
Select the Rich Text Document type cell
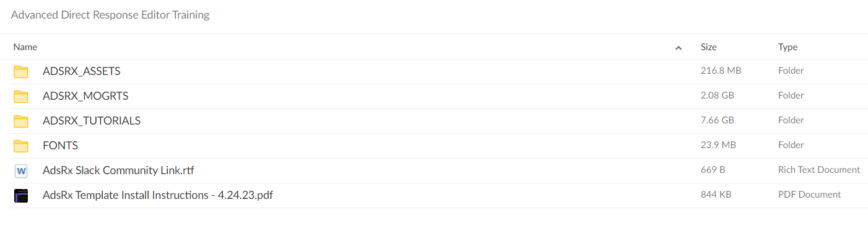pyautogui.click(x=819, y=170)
